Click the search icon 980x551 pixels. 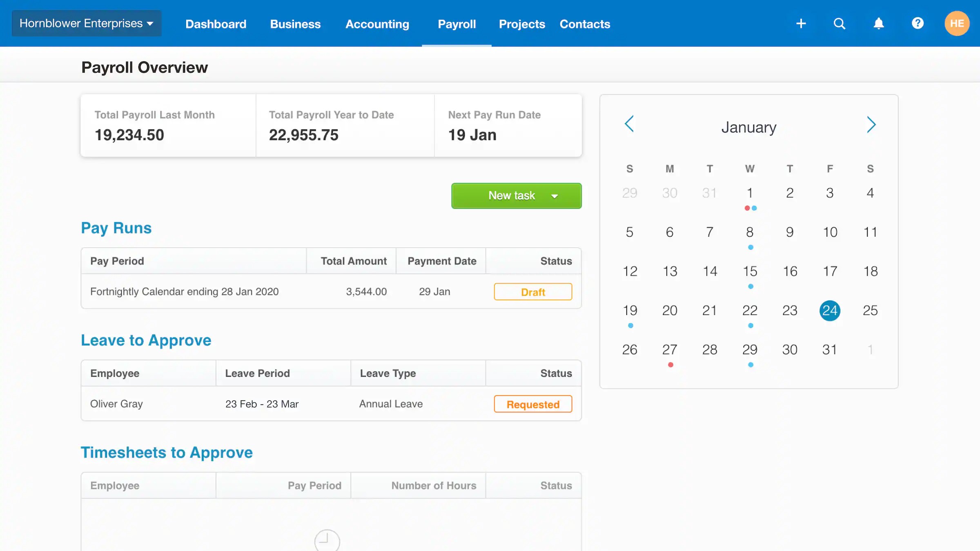[x=839, y=23]
